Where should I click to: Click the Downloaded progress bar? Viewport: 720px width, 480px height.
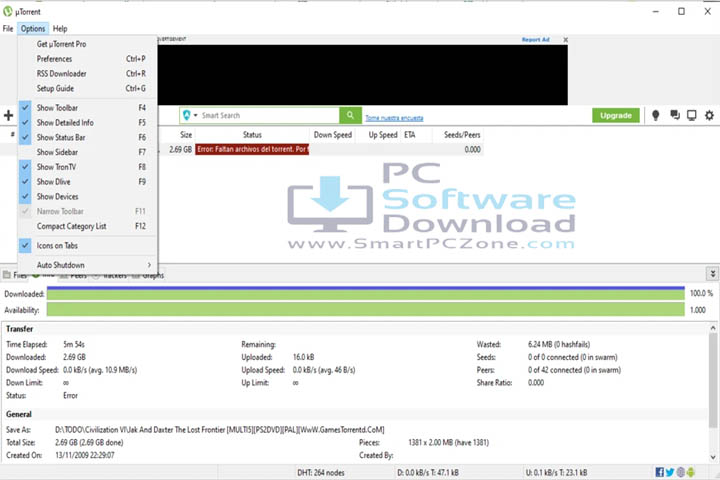(366, 294)
